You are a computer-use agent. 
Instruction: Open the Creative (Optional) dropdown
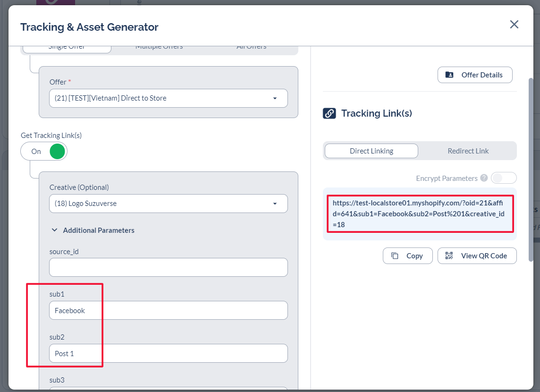coord(168,204)
